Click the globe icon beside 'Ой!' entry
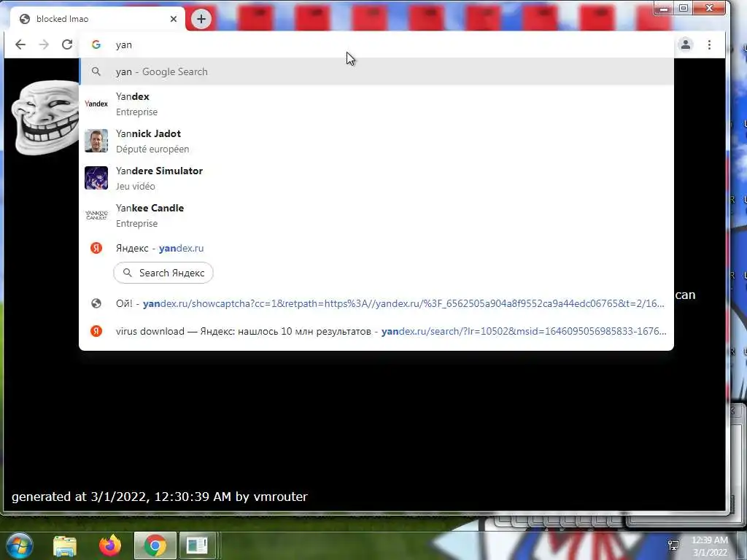The width and height of the screenshot is (747, 560). [96, 303]
